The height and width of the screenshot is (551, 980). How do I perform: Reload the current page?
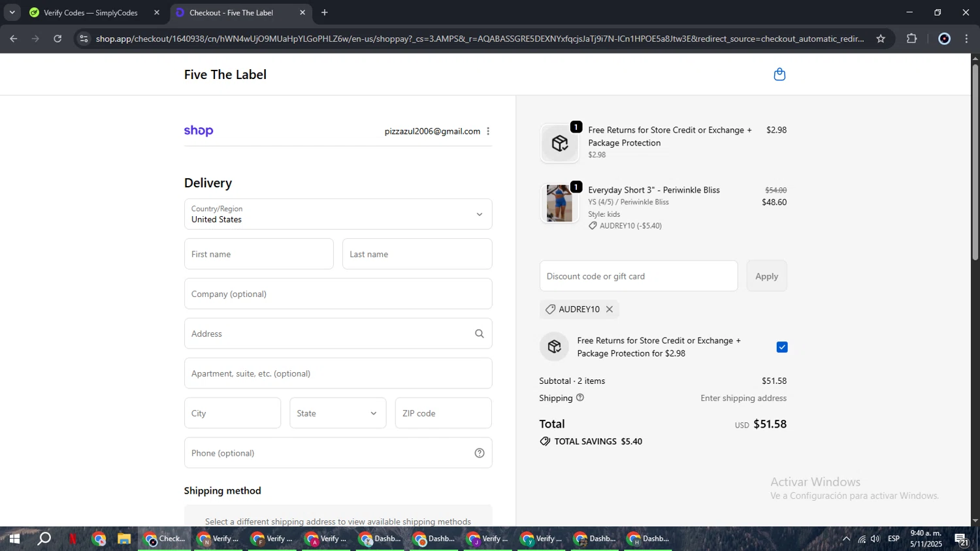point(57,39)
